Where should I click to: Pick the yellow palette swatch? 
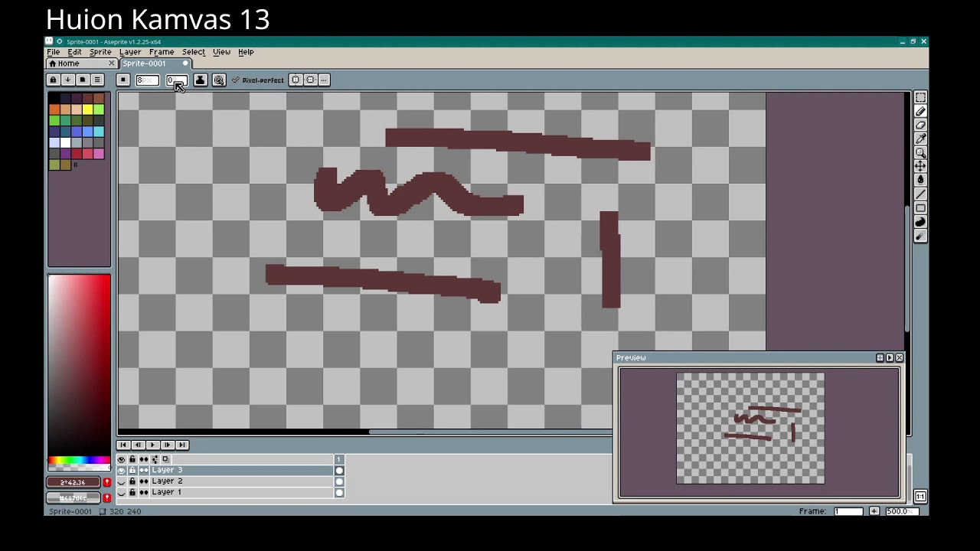(87, 109)
